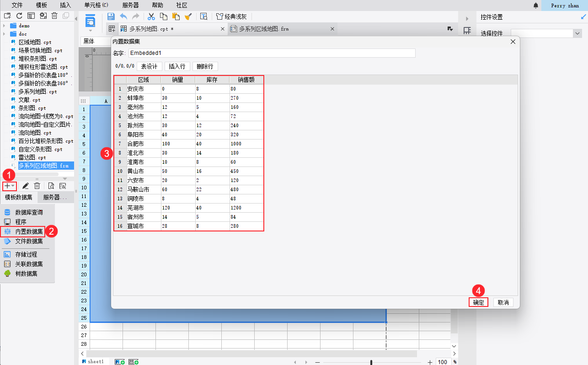The width and height of the screenshot is (588, 365).
Task: Undo the last action
Action: pyautogui.click(x=123, y=16)
